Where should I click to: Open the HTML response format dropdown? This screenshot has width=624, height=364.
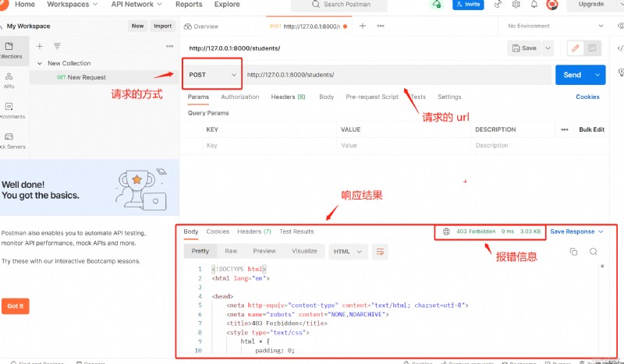pos(348,252)
